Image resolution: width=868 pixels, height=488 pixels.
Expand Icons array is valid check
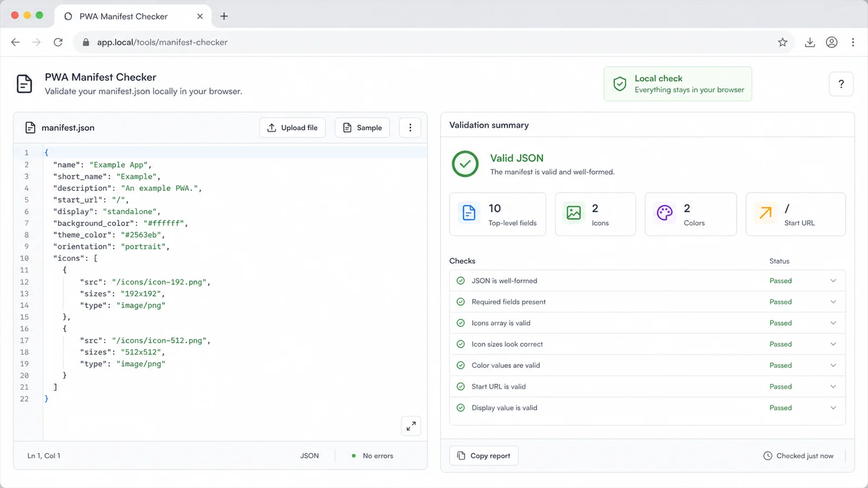(833, 323)
